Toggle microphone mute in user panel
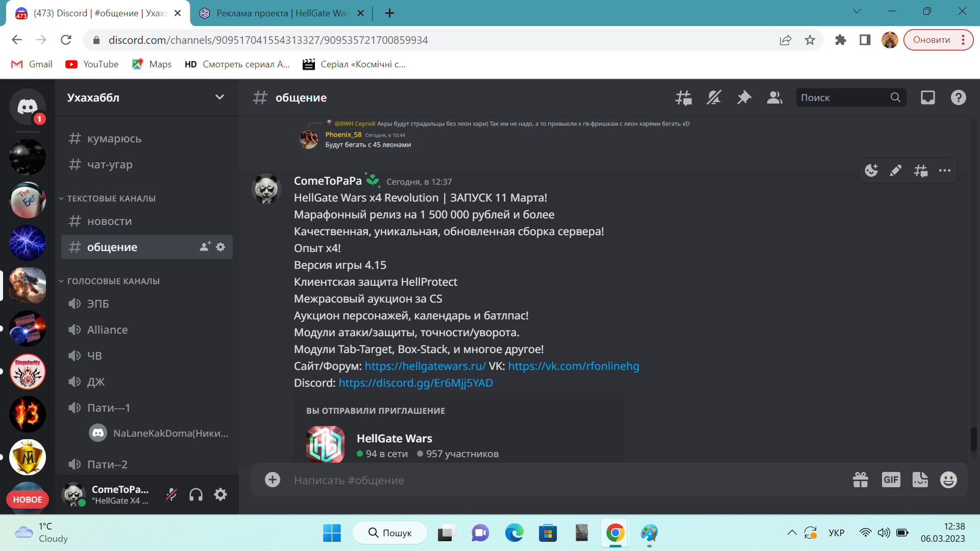980x551 pixels. coord(171,494)
